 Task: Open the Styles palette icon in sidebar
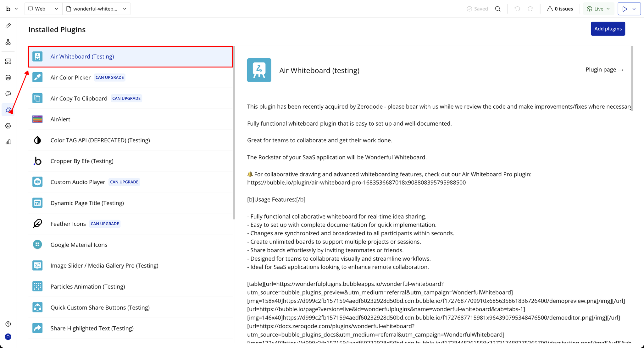[8, 94]
